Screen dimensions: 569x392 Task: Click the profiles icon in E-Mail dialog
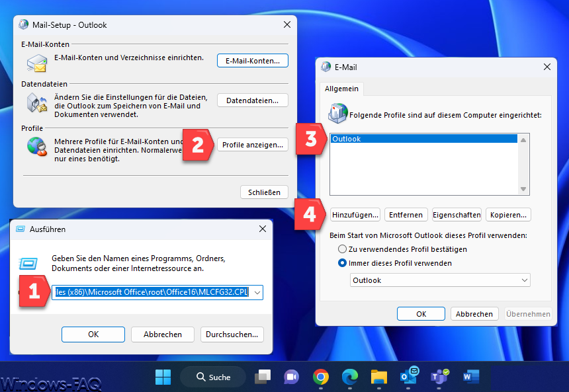338,113
